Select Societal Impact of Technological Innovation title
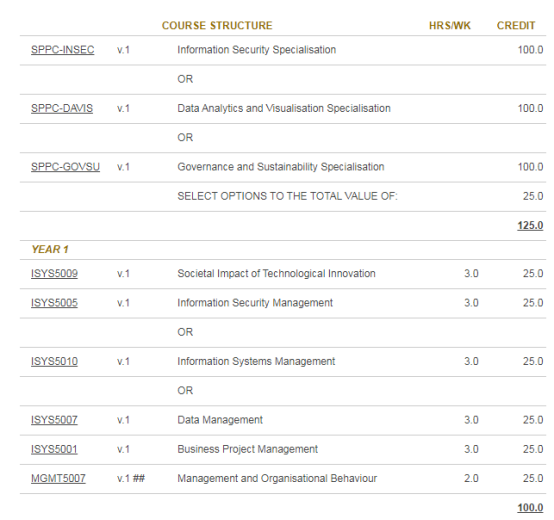Image resolution: width=554 pixels, height=520 pixels. point(276,274)
